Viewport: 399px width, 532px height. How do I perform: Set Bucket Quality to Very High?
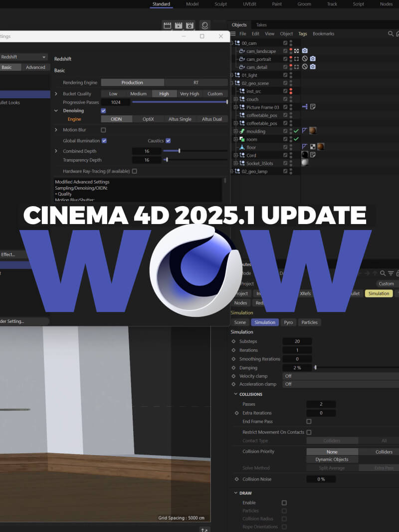pyautogui.click(x=190, y=94)
